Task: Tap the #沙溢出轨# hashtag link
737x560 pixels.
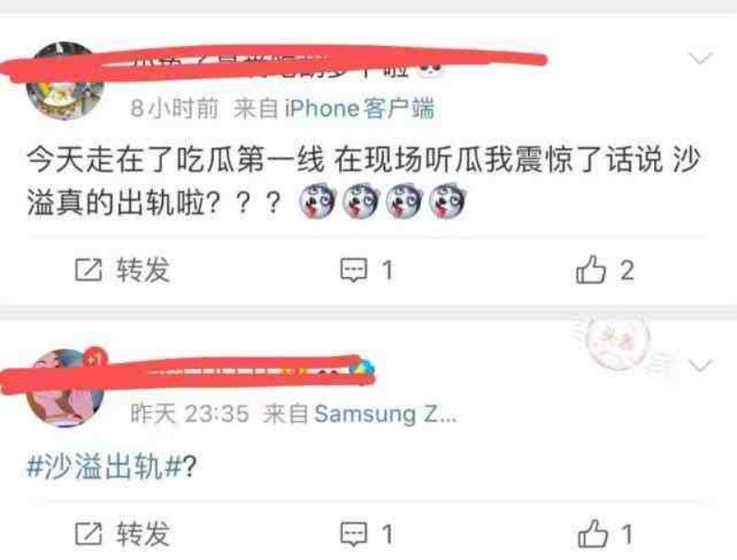Action: click(104, 466)
